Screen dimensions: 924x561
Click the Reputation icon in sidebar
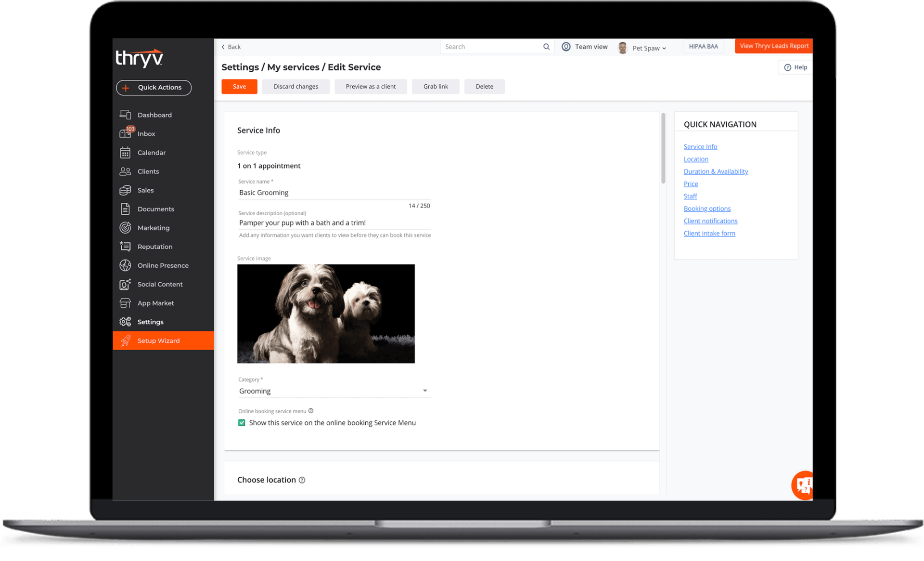pos(125,247)
